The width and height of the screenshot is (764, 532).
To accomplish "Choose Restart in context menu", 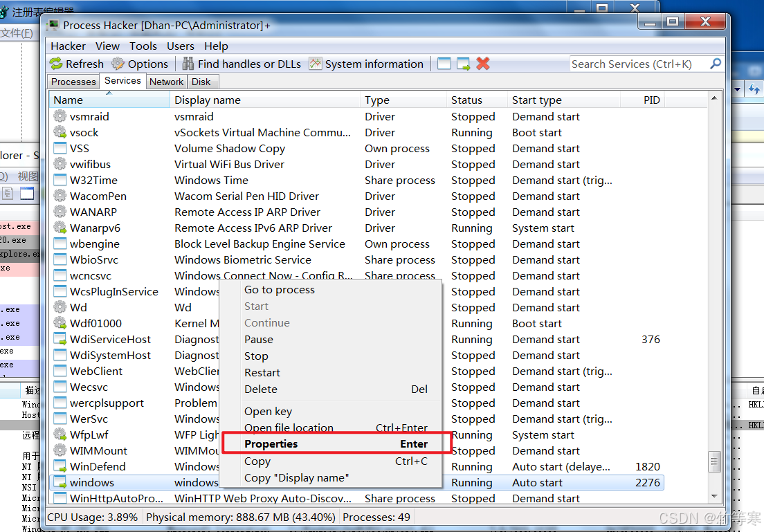I will [331, 373].
